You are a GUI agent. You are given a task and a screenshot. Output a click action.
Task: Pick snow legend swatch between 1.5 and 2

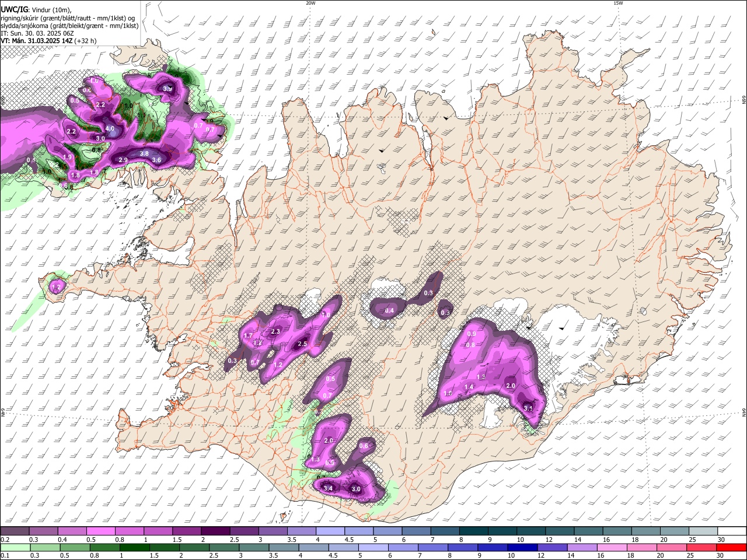click(186, 531)
